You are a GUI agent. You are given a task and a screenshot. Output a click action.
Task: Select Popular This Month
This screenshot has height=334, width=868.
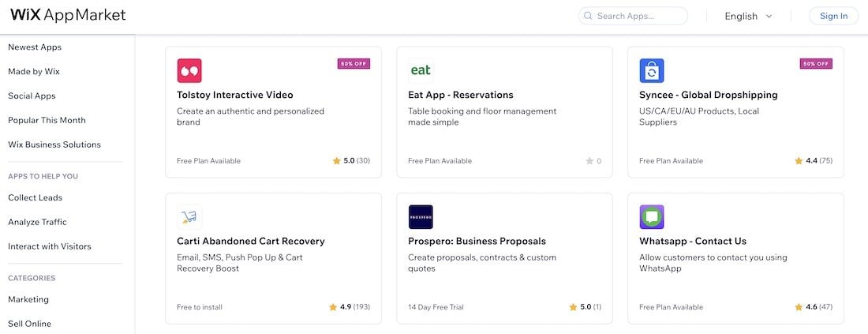coord(47,120)
